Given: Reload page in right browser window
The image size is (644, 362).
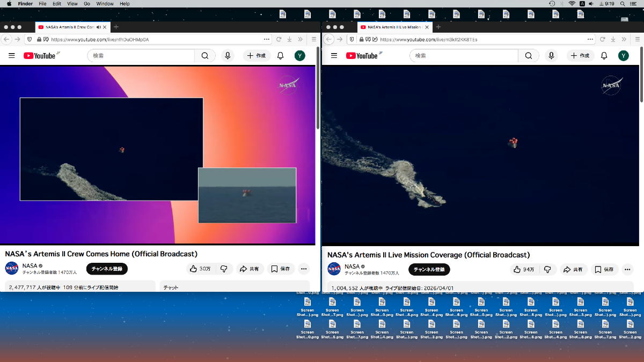Looking at the screenshot, I should point(603,39).
